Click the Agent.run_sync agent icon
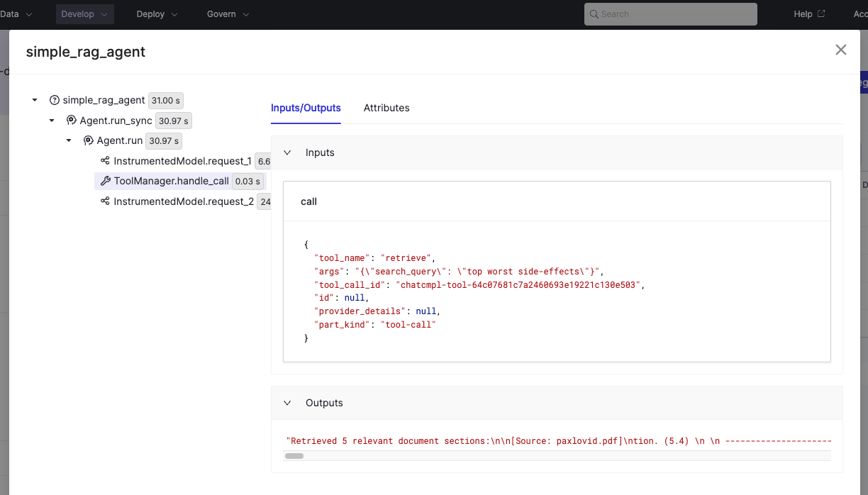Image resolution: width=868 pixels, height=495 pixels. pyautogui.click(x=72, y=121)
